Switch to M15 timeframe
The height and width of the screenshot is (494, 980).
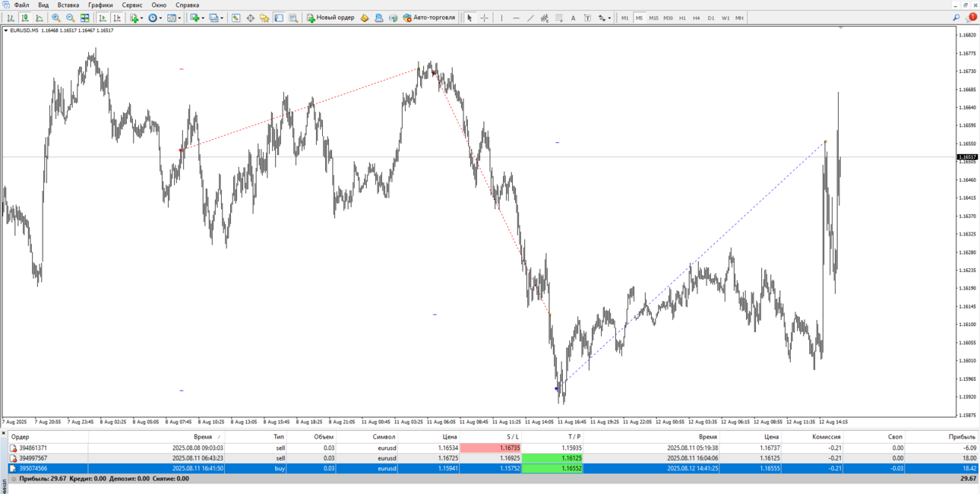(x=653, y=17)
